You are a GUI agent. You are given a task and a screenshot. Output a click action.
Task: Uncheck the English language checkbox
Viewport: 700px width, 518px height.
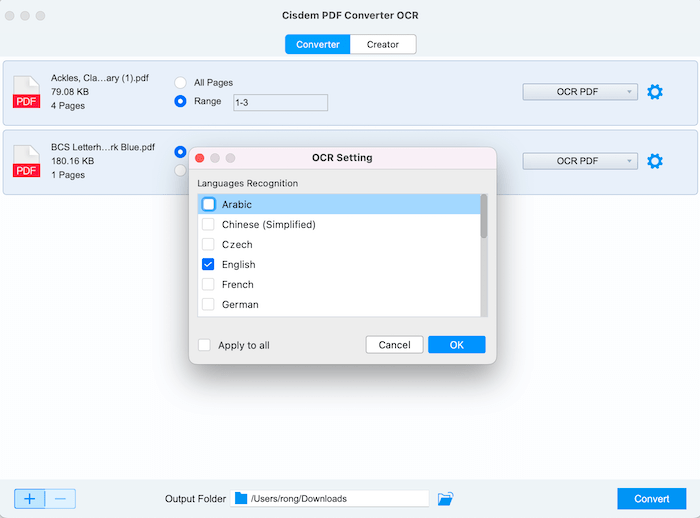208,264
